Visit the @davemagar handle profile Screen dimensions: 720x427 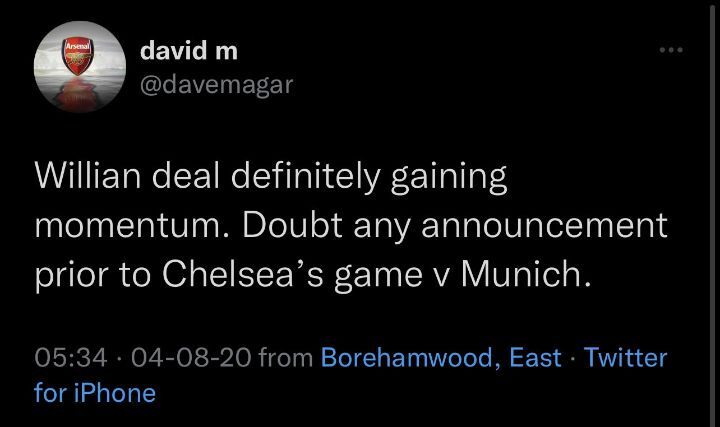coord(216,85)
